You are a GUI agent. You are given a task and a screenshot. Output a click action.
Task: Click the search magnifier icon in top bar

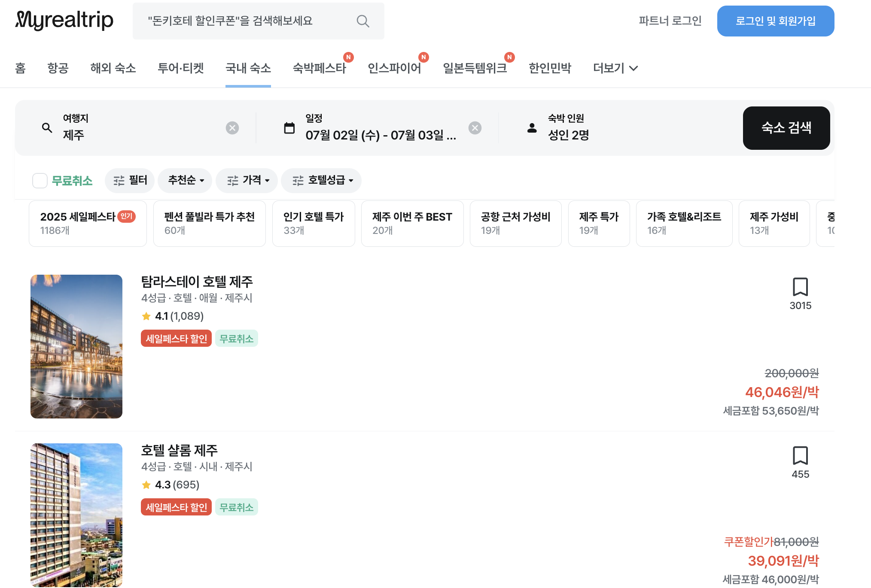pyautogui.click(x=362, y=21)
